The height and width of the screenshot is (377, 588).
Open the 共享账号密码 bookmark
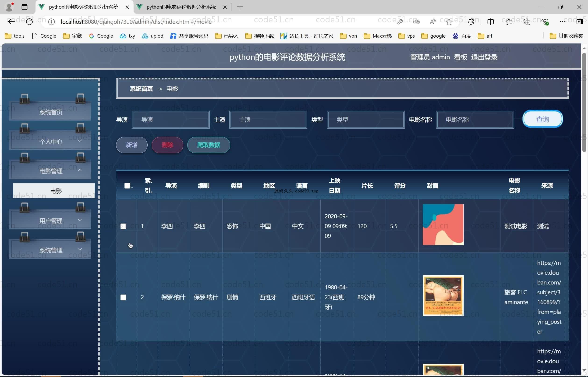(x=189, y=36)
